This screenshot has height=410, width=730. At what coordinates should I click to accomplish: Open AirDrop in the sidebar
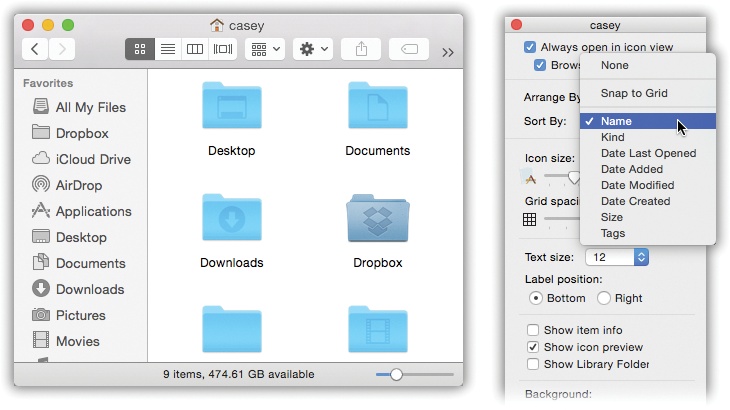(x=79, y=185)
